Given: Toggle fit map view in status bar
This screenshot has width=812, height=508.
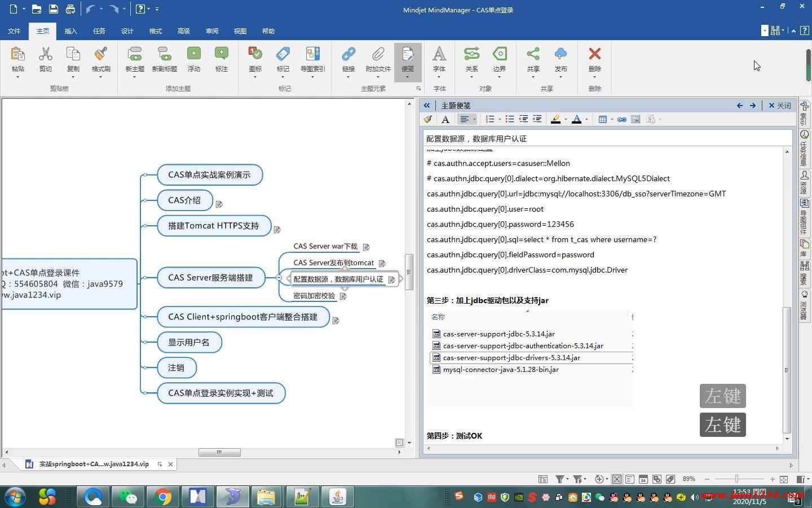Looking at the screenshot, I should tap(784, 479).
